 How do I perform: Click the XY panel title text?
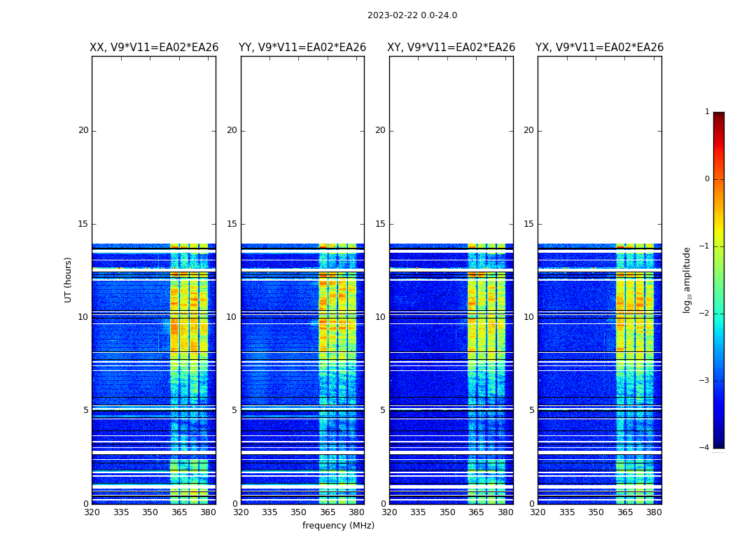click(x=451, y=48)
